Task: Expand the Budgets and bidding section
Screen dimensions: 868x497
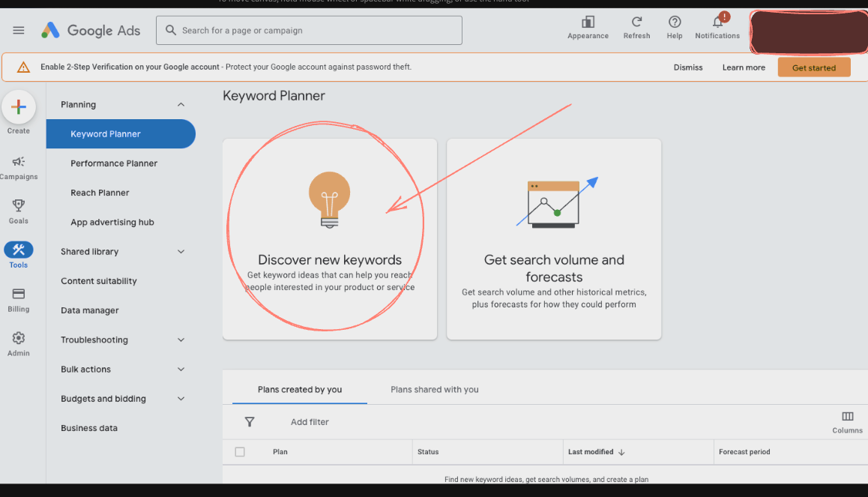Action: tap(181, 399)
